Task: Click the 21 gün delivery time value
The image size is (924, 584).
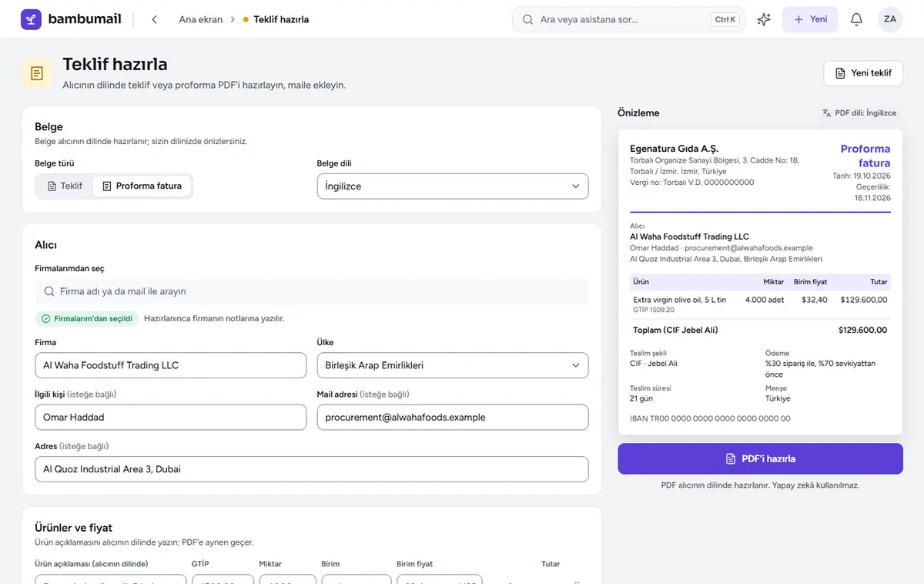Action: click(641, 398)
